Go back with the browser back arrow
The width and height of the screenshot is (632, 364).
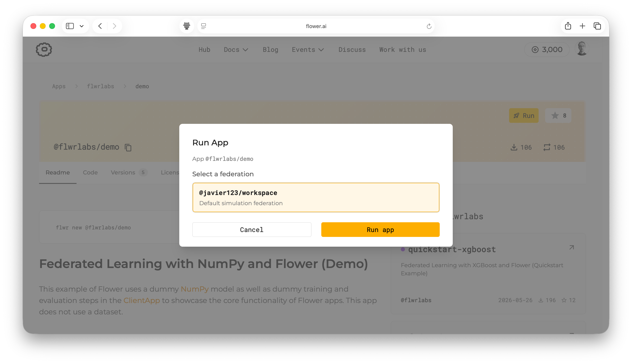[x=100, y=26]
